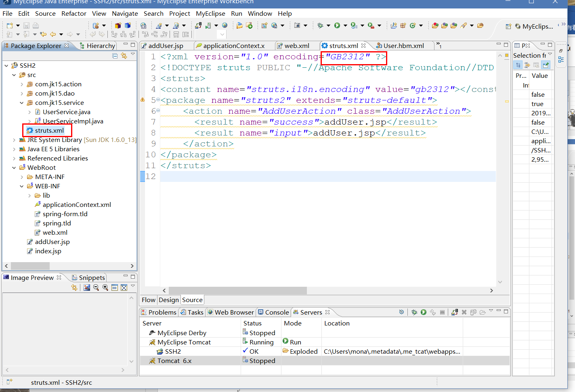Start server with green play icon in Servers view
Screen dimensions: 575x392
[424, 312]
